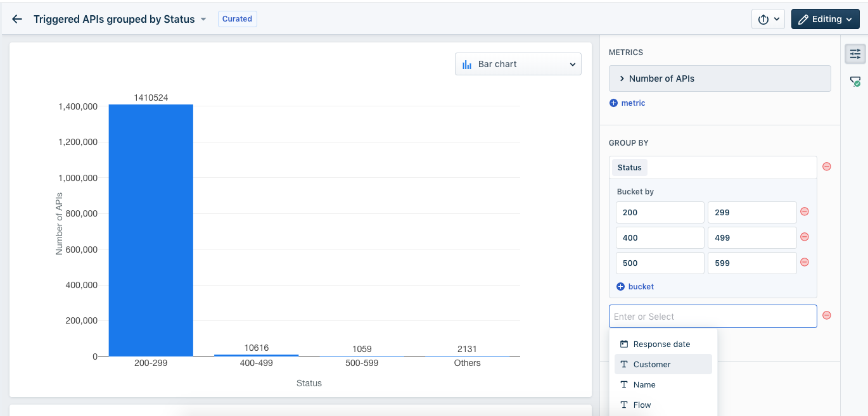Viewport: 868px width, 416px height.
Task: Click the Status x-axis title
Action: (x=309, y=383)
